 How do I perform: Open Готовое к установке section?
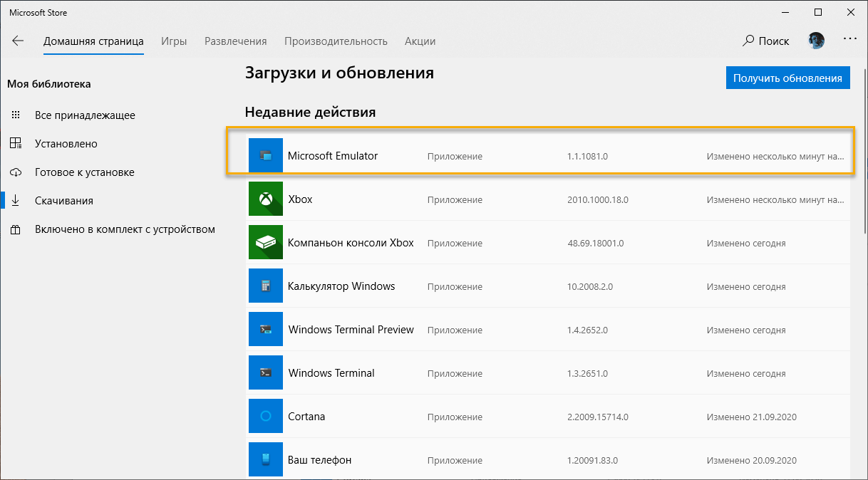[x=85, y=172]
